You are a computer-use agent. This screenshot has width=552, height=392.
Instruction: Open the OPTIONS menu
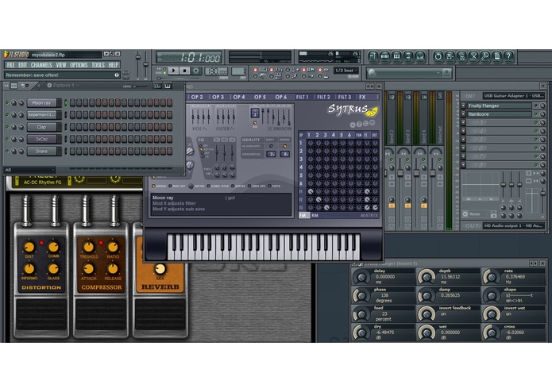79,65
